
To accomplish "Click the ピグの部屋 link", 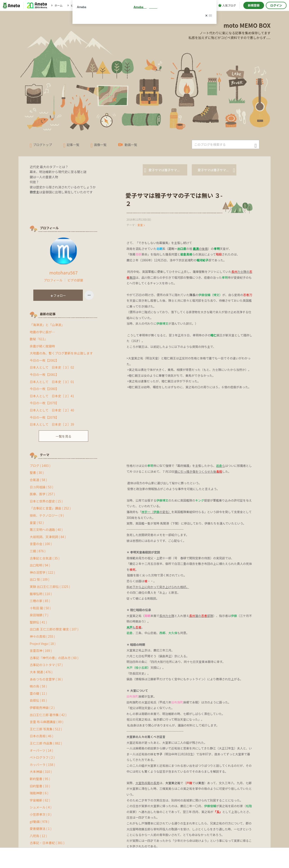I will [75, 280].
